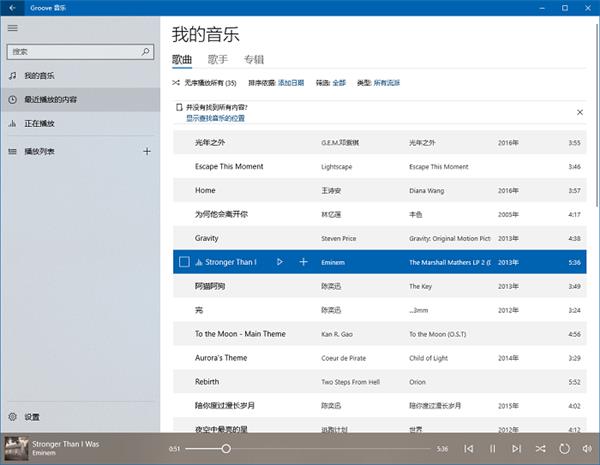Viewport: 600px width, 465px height.
Task: Pause the current song
Action: point(492,449)
